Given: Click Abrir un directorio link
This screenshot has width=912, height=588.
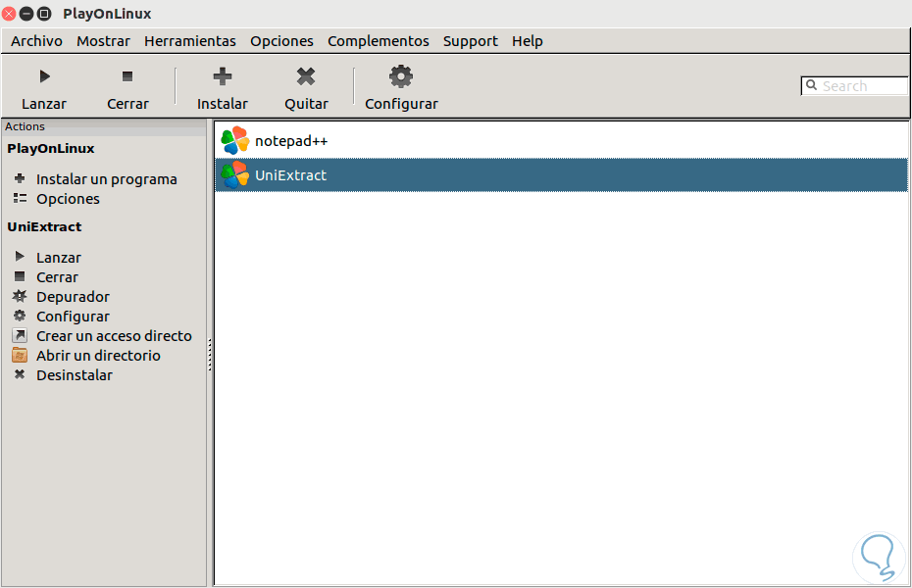Looking at the screenshot, I should tap(98, 356).
